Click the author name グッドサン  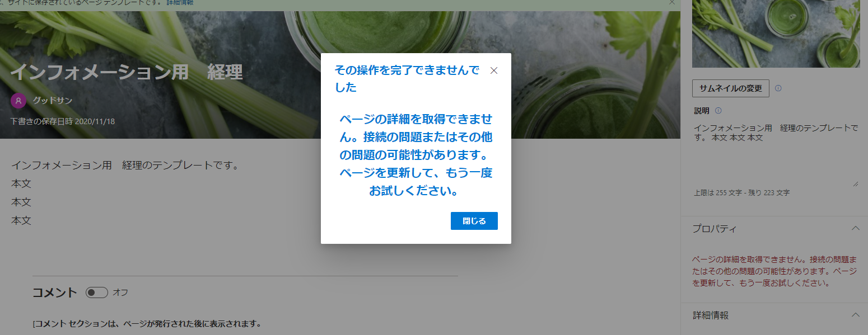tap(53, 101)
